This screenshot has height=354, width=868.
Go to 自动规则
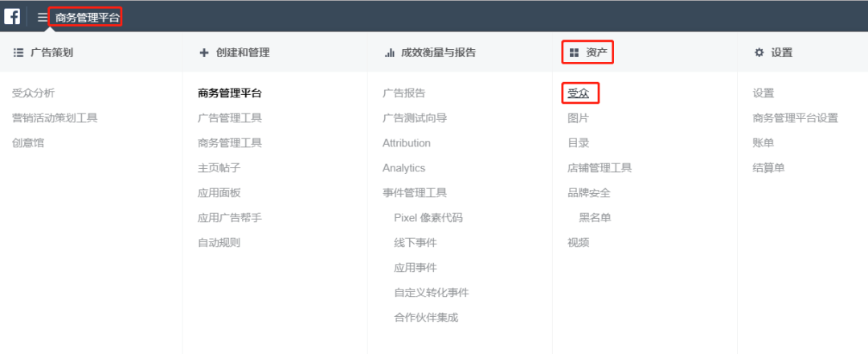click(x=219, y=243)
